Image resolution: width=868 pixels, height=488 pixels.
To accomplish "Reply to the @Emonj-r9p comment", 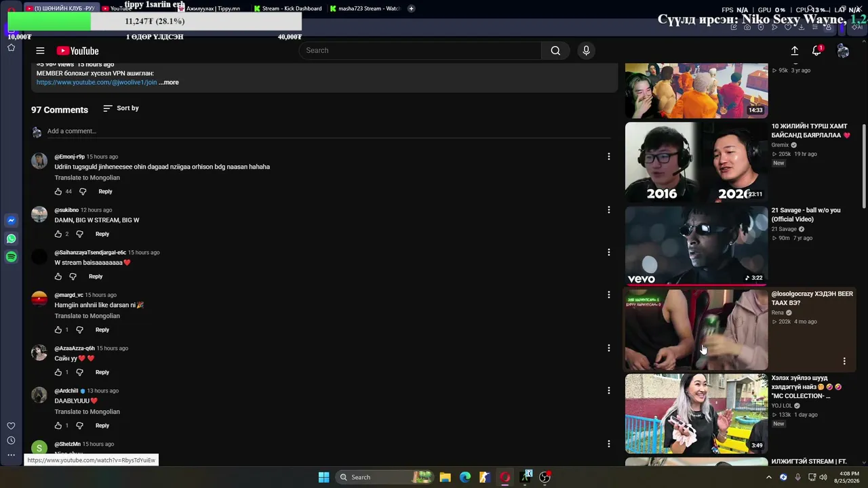I will pyautogui.click(x=105, y=192).
